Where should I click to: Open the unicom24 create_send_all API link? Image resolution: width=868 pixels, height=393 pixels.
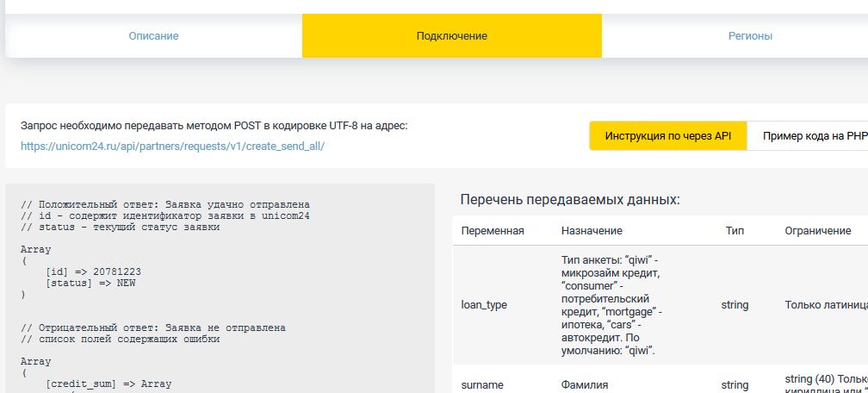coord(173,147)
